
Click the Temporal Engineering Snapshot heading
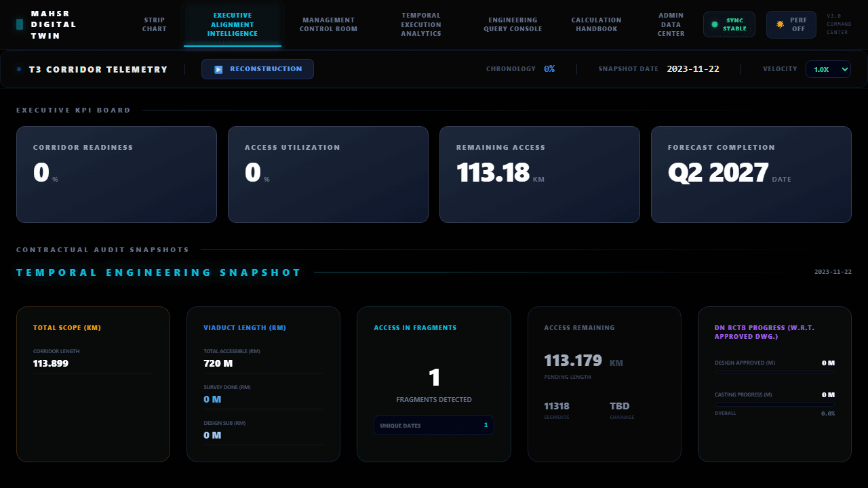[x=159, y=272]
